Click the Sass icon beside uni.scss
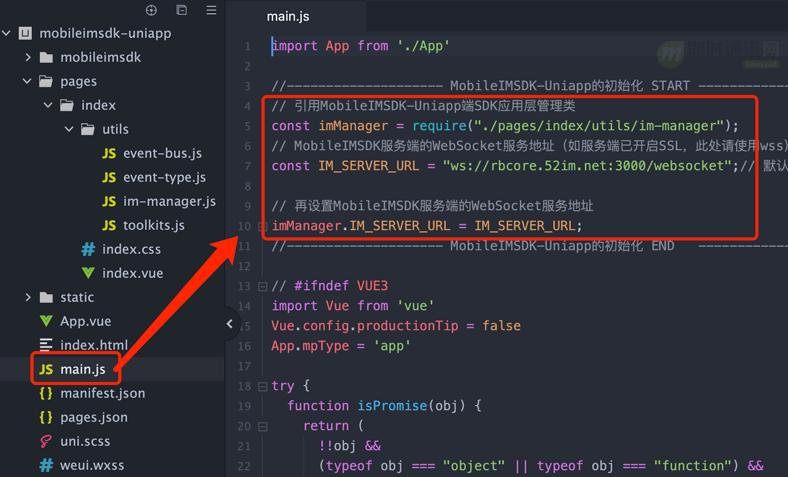The width and height of the screenshot is (788, 477). pyautogui.click(x=46, y=441)
